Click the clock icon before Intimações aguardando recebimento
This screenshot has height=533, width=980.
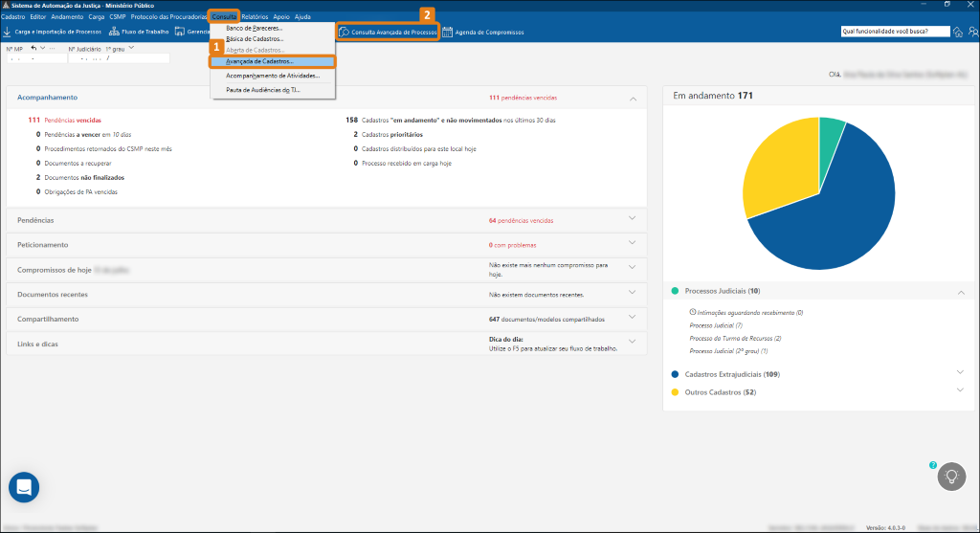click(693, 312)
